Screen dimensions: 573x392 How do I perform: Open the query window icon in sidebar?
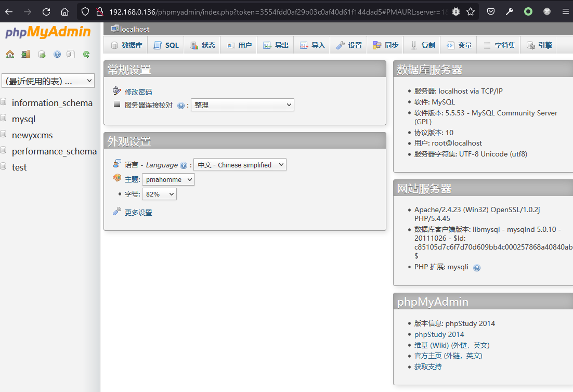[x=42, y=55]
